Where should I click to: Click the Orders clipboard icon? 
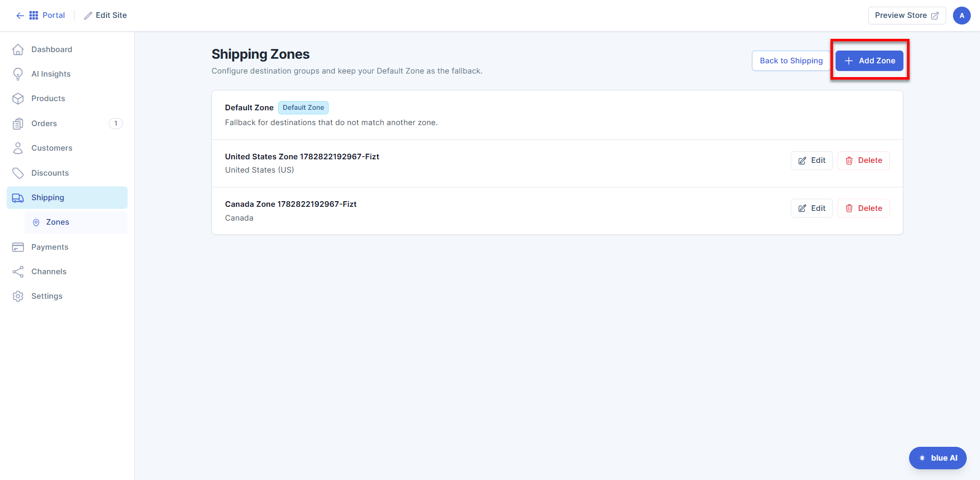(18, 124)
